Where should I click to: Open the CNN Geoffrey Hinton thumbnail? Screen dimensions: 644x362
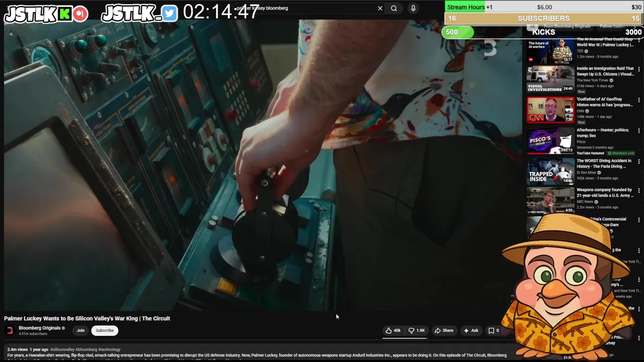550,110
